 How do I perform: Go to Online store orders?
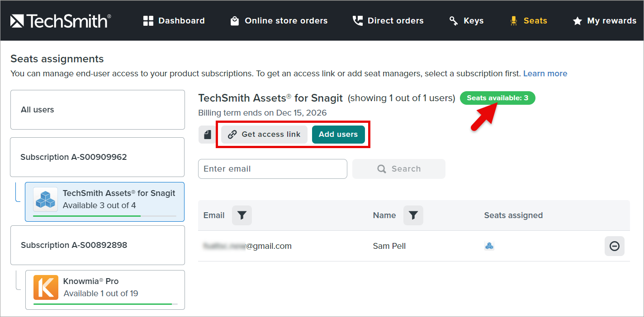(279, 21)
